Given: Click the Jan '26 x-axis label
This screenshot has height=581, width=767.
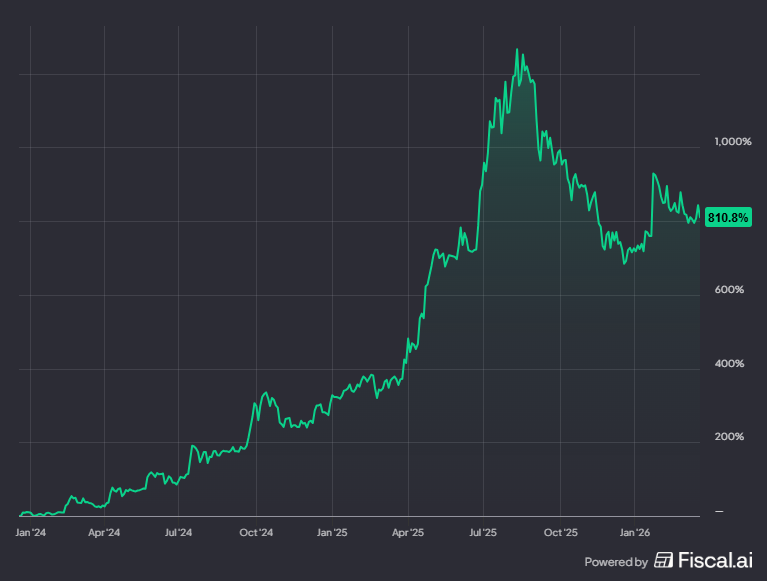Looking at the screenshot, I should (x=635, y=533).
